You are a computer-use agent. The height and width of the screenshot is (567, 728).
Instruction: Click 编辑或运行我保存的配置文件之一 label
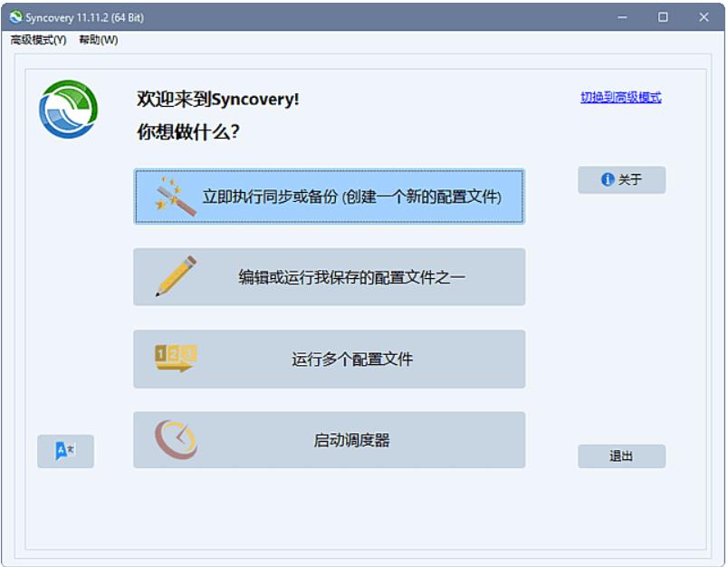(351, 277)
